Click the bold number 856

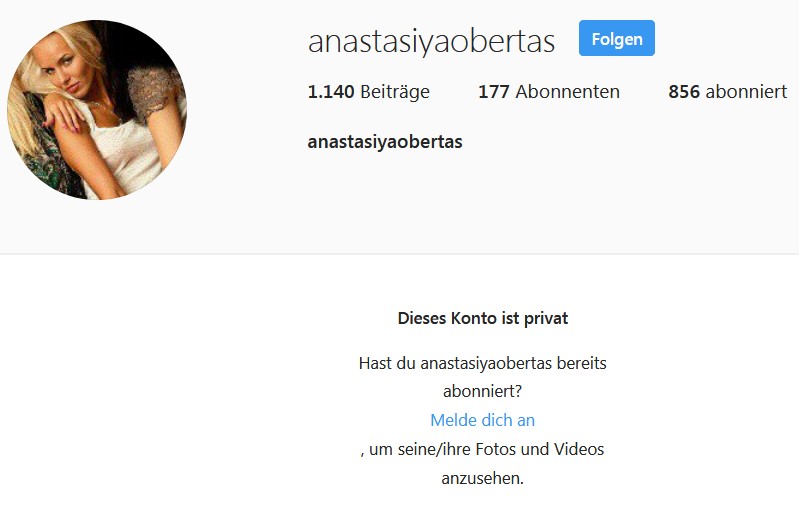pos(684,92)
